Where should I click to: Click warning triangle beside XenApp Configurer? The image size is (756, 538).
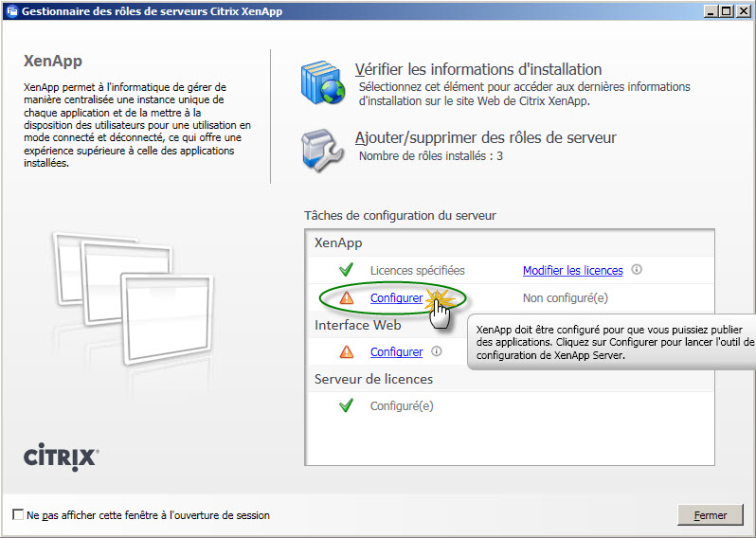pyautogui.click(x=346, y=298)
